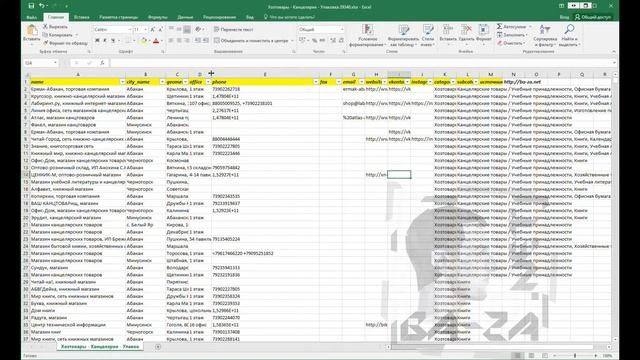
Task: Open Форматировать как таблицу gallery
Action: (403, 35)
